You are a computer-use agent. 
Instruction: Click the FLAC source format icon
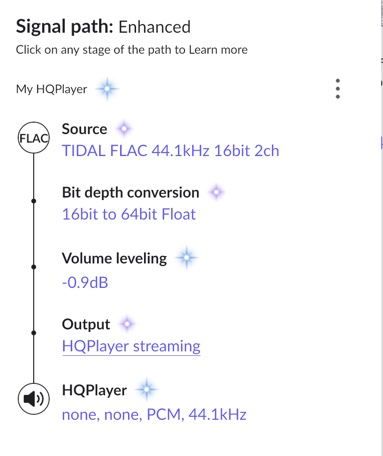tap(34, 137)
